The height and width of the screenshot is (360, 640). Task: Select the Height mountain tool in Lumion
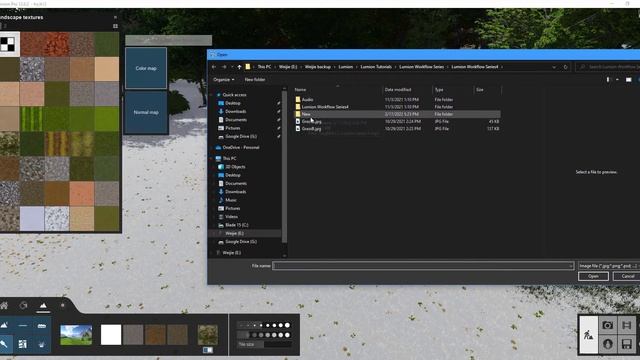point(4,325)
